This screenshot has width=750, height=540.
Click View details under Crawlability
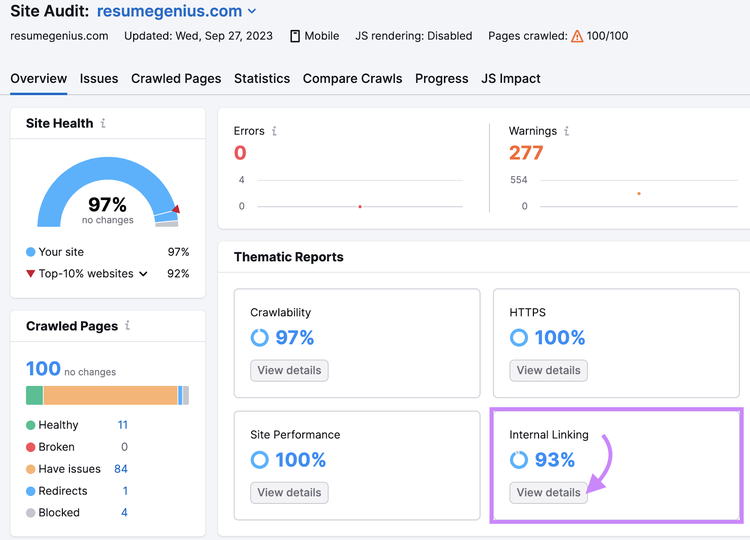(x=289, y=370)
